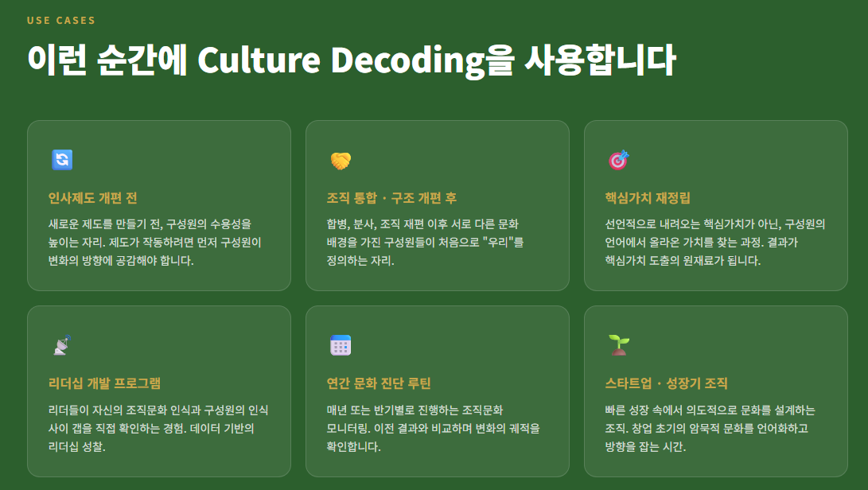
Task: Click description starting '선언적으로 내려오는 핵심가치'
Action: coord(715,242)
